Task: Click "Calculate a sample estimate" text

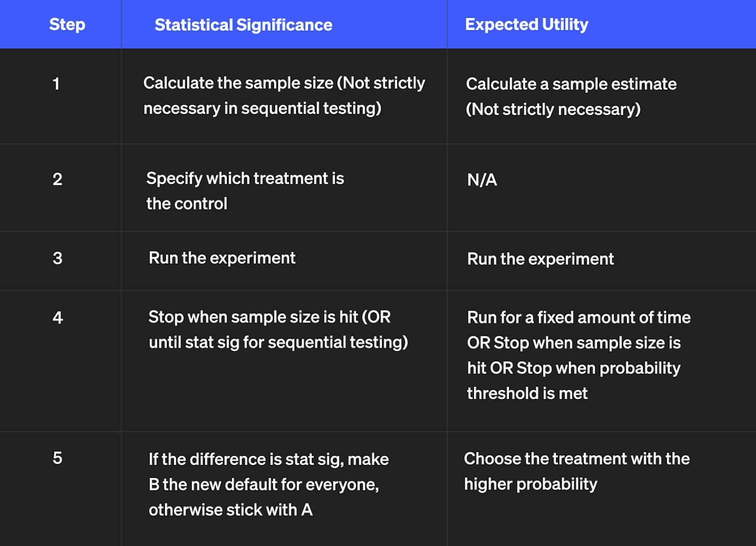Action: tap(571, 84)
